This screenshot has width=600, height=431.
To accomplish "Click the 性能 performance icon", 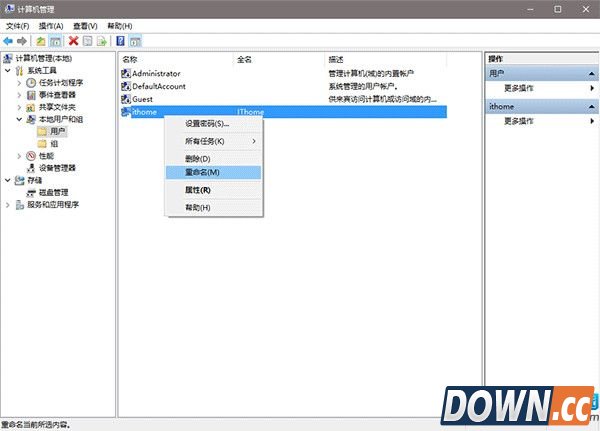I will pos(31,156).
